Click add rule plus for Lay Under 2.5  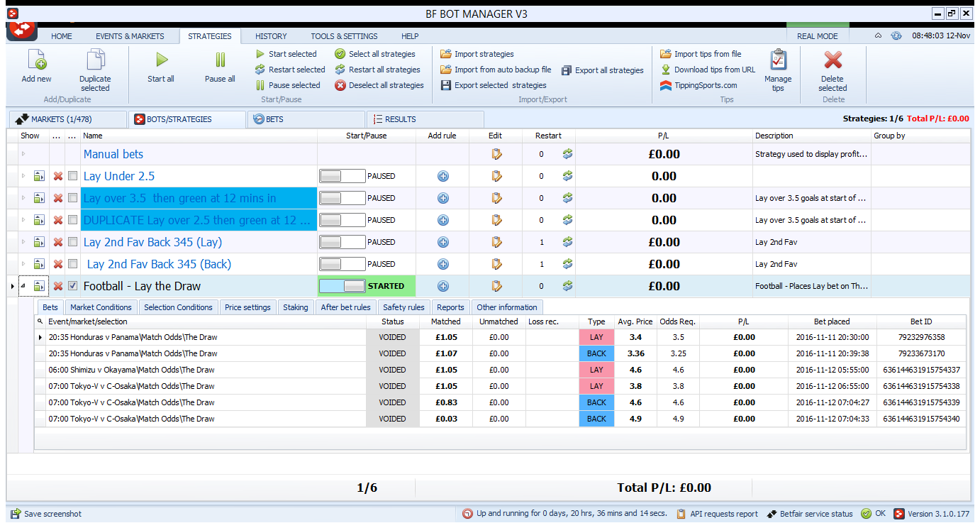(x=443, y=176)
